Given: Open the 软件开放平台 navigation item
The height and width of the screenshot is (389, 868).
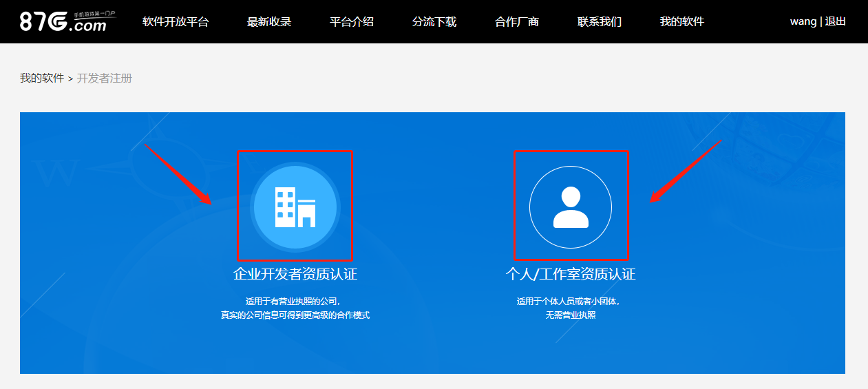Looking at the screenshot, I should point(176,21).
